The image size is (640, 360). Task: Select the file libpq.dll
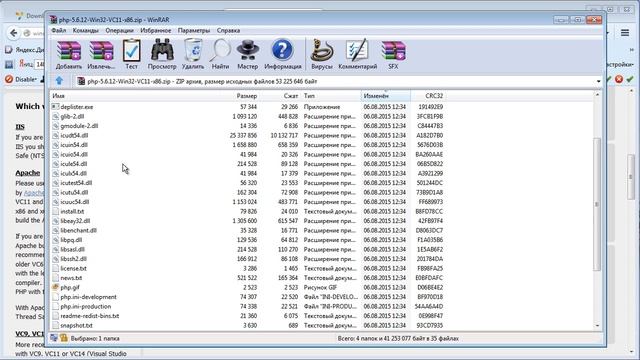coord(71,240)
